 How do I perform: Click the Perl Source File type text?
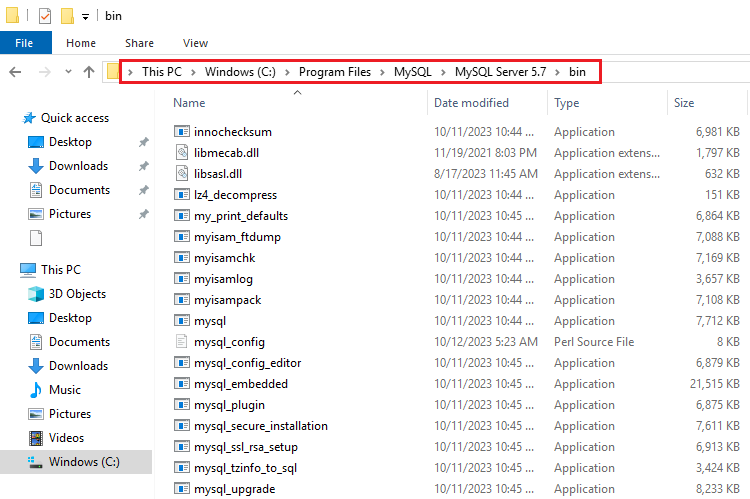click(594, 342)
